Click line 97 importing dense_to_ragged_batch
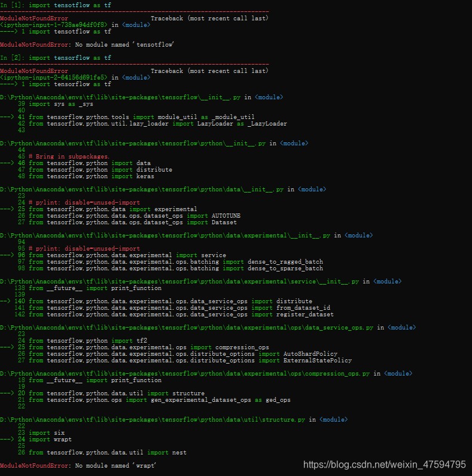Image resolution: width=472 pixels, height=476 pixels. click(170, 262)
